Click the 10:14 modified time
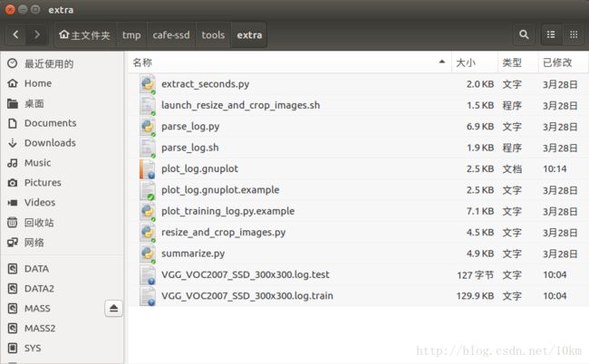The height and width of the screenshot is (364, 589). click(555, 169)
